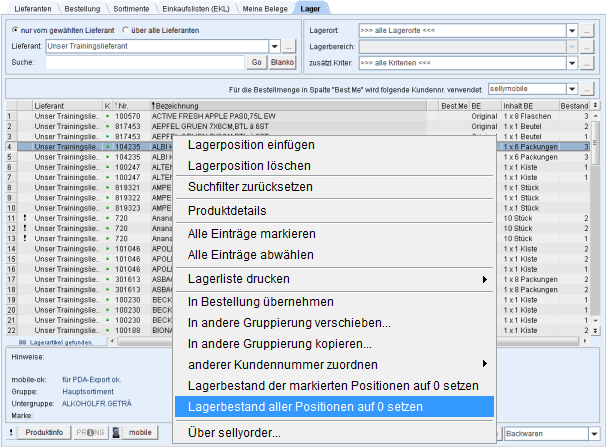Click ellipsis button next to zusätzl. Kriterien
The height and width of the screenshot is (447, 607).
point(587,64)
